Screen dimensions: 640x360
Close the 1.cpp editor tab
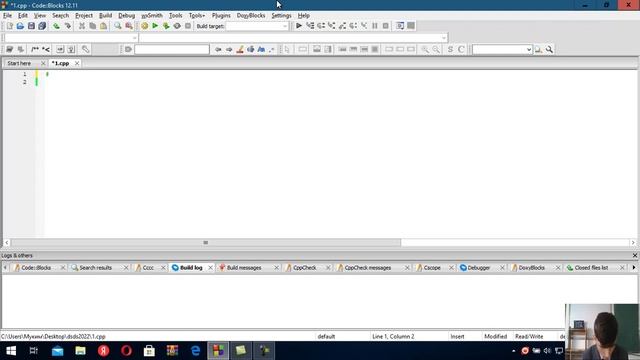coord(77,63)
